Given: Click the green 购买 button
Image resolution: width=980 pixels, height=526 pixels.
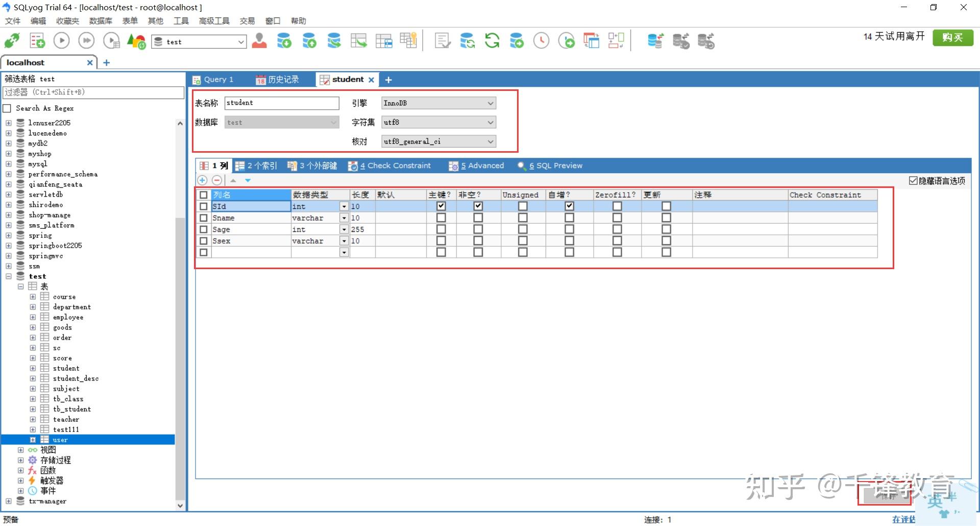Looking at the screenshot, I should [x=952, y=37].
